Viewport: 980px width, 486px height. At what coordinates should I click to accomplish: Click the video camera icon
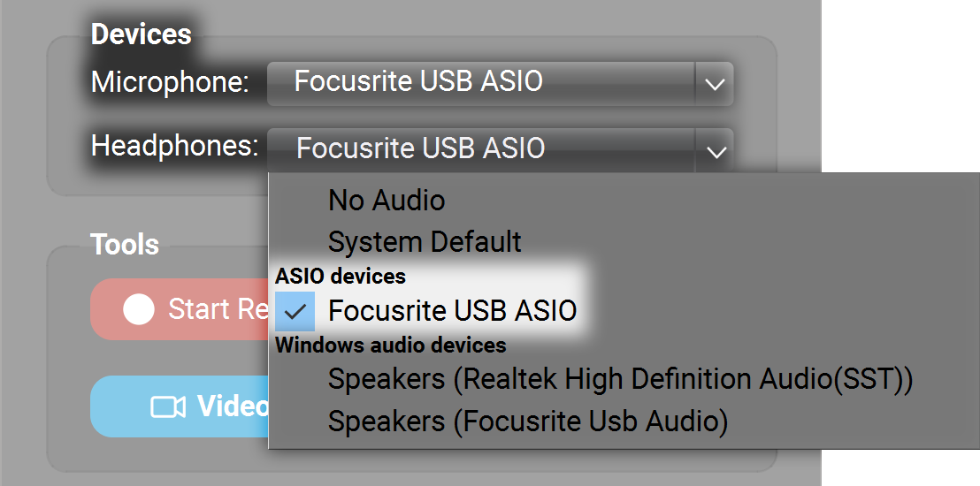pos(168,406)
